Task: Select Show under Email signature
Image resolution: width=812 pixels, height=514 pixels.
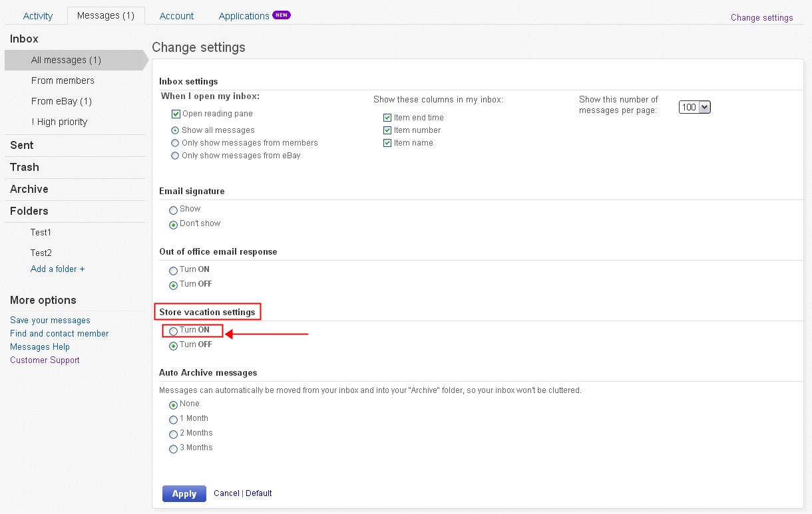Action: pos(174,209)
